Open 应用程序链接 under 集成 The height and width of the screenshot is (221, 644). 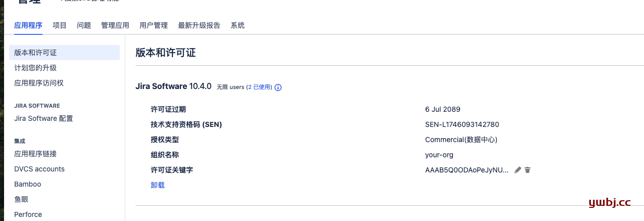coord(35,154)
